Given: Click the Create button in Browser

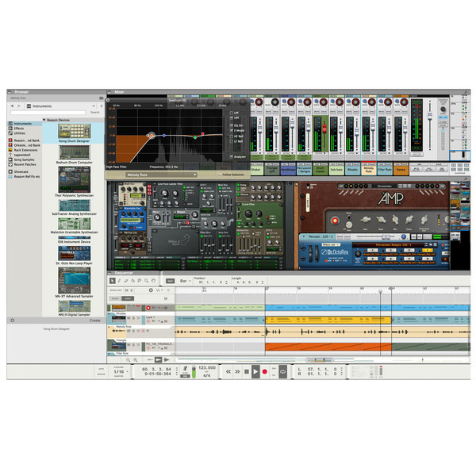Looking at the screenshot, I should pyautogui.click(x=94, y=321).
